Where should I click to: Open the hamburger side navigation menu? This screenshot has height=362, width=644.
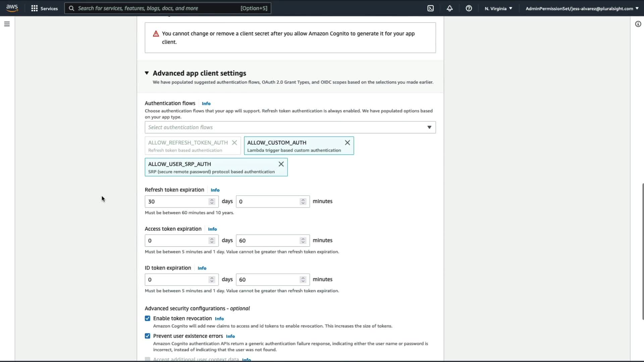7,24
